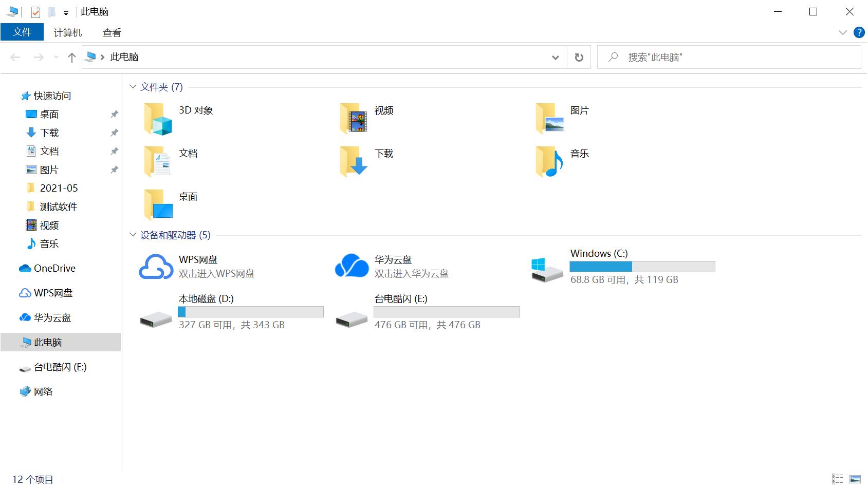Viewport: 868px width, 489px height.
Task: Select the Windows (C:) drive icon
Action: [x=547, y=270]
